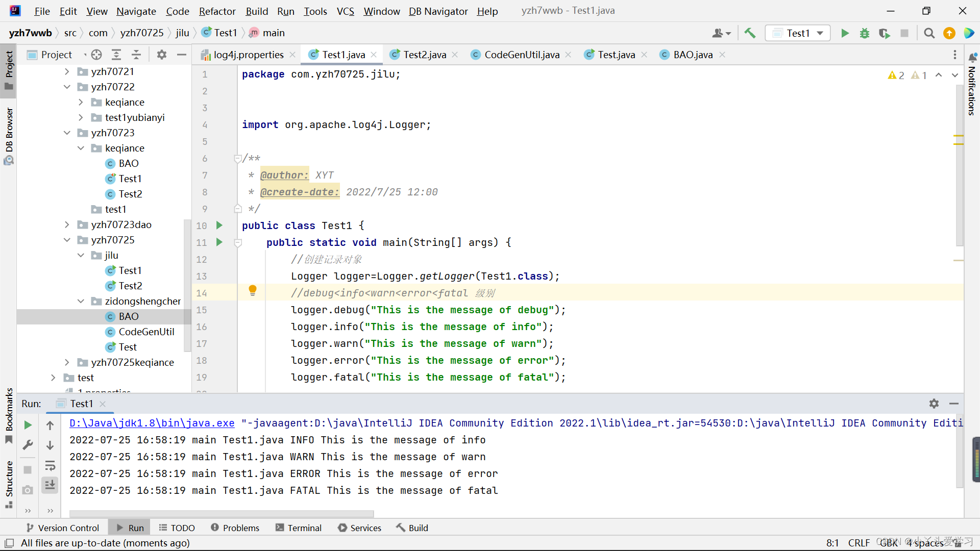Click the Rerun Test1 icon
Screen dimensions: 980x551
[28, 424]
